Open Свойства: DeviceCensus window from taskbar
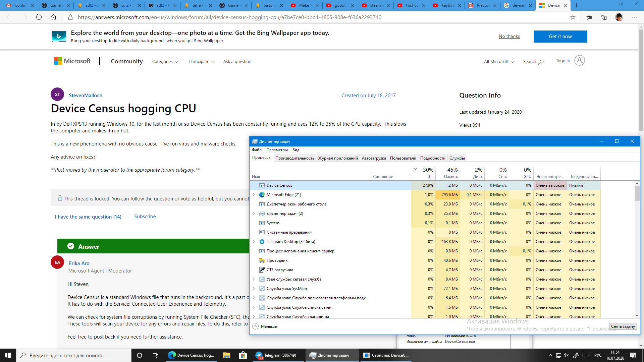Screen dimensions: 644x362 pyautogui.click(x=386, y=355)
